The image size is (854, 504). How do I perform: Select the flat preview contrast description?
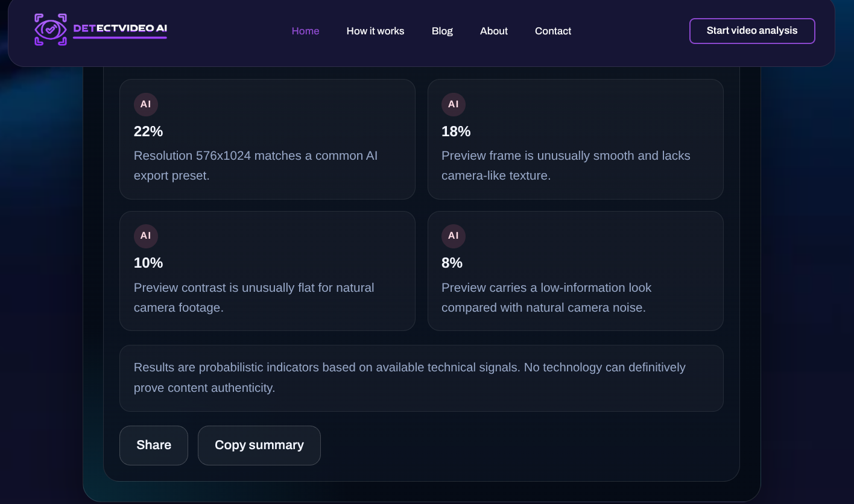254,297
